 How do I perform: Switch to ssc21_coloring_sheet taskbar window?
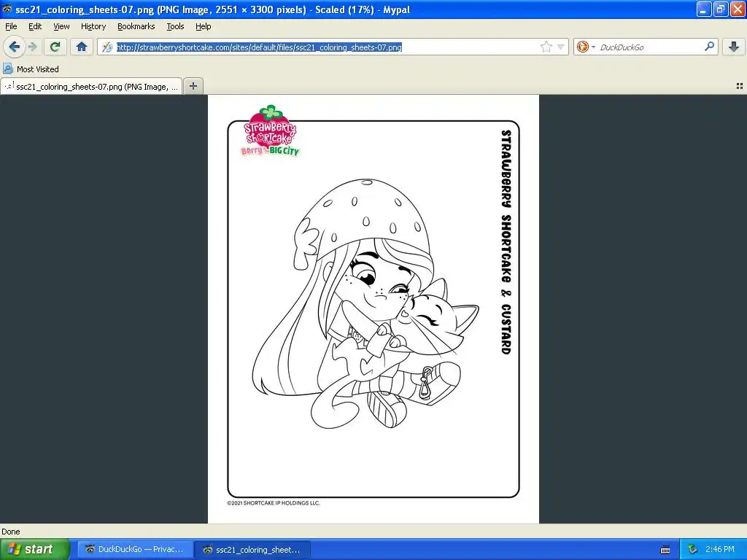[252, 550]
